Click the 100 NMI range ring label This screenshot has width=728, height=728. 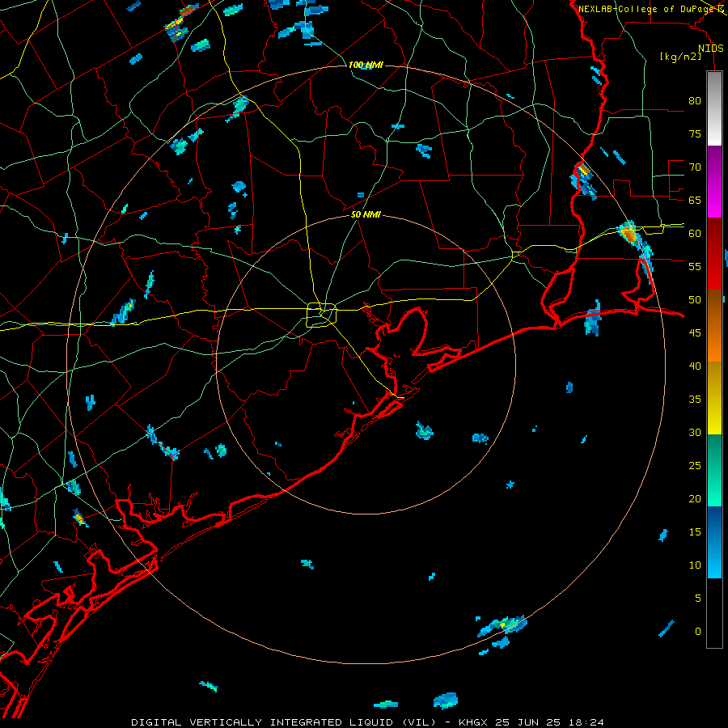pyautogui.click(x=366, y=65)
